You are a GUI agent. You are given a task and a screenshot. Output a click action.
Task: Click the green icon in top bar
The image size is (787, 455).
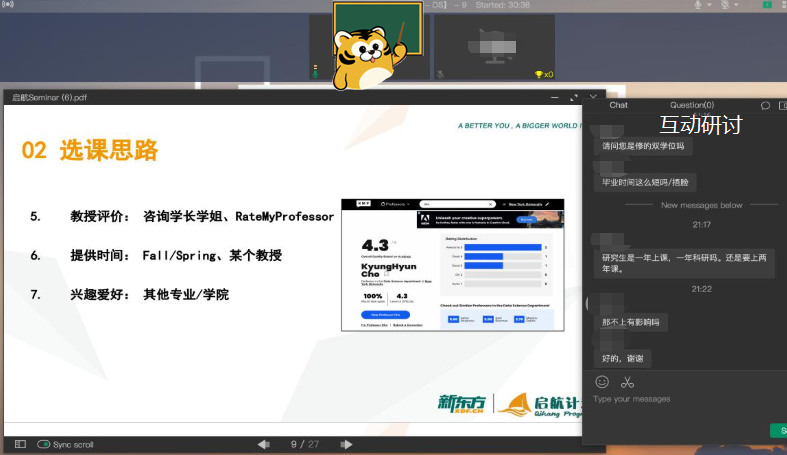click(767, 5)
